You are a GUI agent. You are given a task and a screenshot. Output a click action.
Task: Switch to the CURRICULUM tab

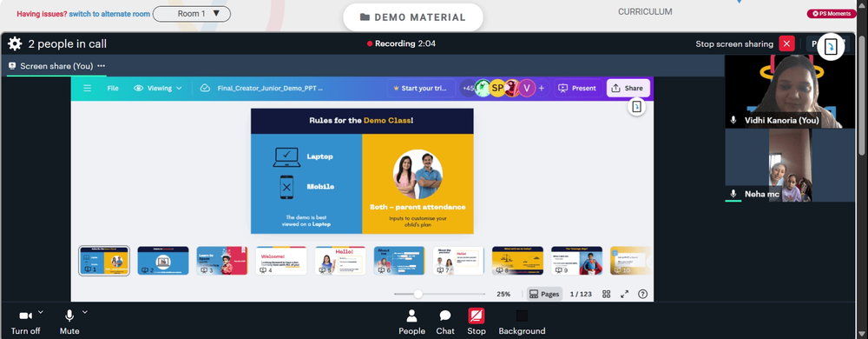click(645, 11)
